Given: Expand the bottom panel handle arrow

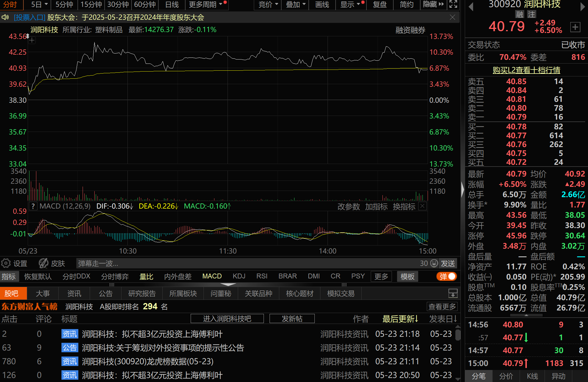Looking at the screenshot, I should click(x=228, y=284).
